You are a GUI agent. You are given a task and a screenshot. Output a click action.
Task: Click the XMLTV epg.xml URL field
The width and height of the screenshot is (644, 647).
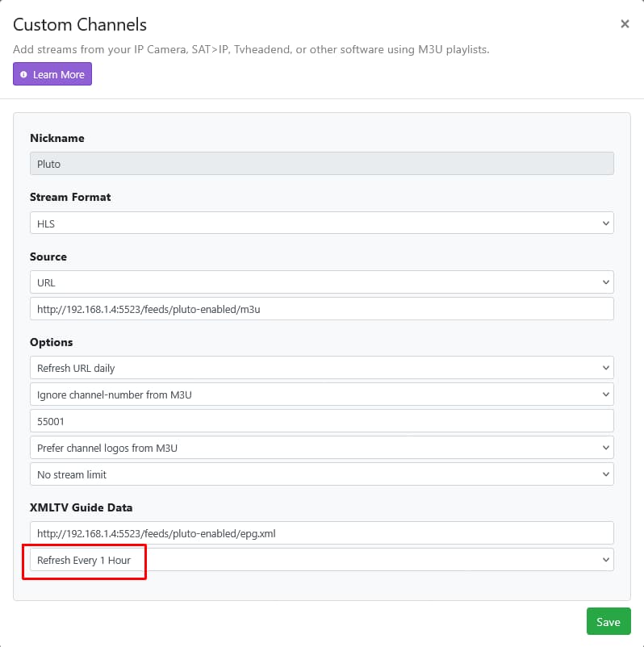point(321,533)
